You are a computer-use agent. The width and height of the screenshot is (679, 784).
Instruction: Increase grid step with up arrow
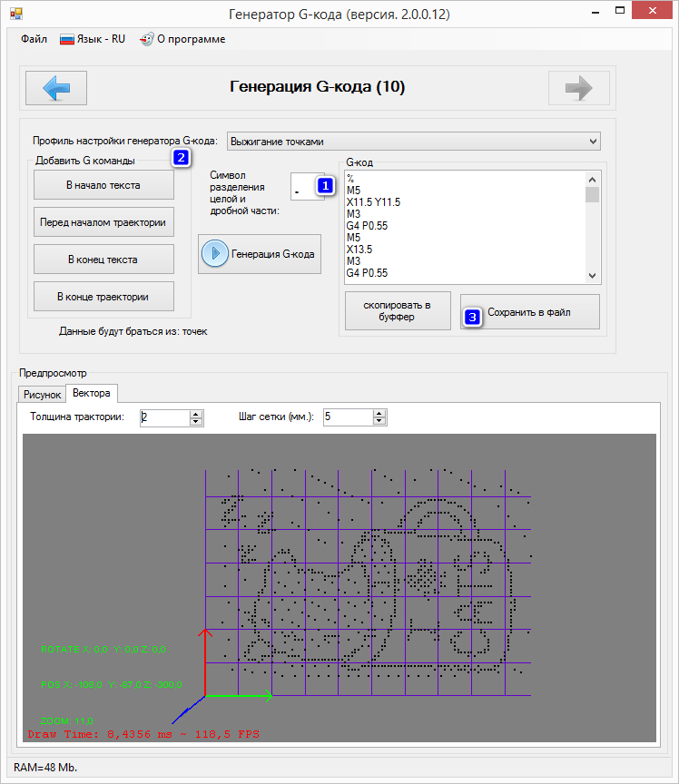pyautogui.click(x=379, y=413)
